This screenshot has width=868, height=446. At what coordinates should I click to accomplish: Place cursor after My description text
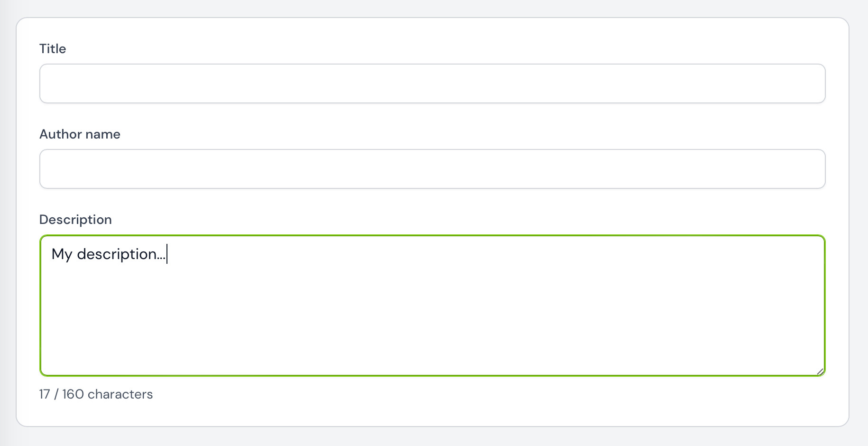pos(167,254)
